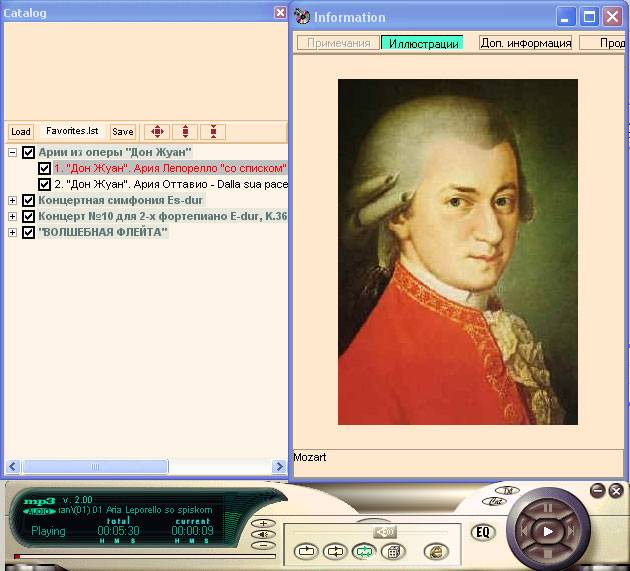Select track "Ария Оттавио - Dalla sua pace"
This screenshot has width=630, height=571.
pos(171,184)
